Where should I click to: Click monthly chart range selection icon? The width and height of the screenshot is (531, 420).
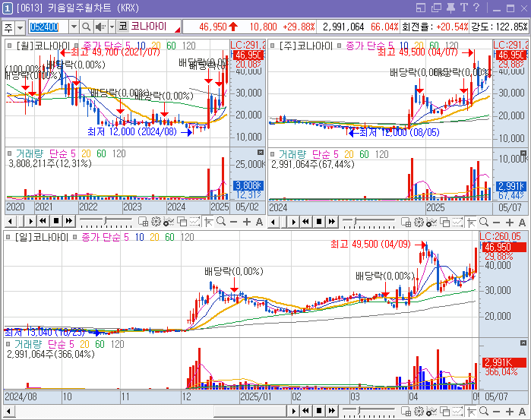click(194, 222)
